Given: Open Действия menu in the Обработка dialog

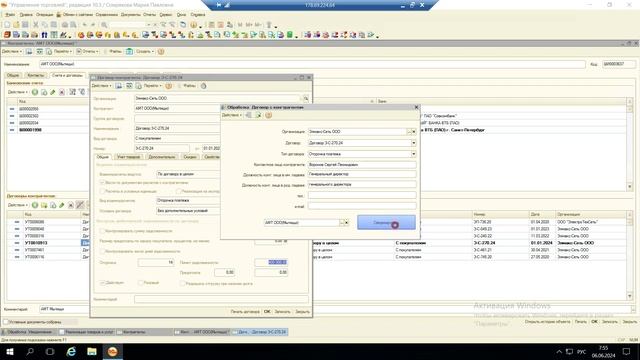Looking at the screenshot, I should [x=231, y=116].
